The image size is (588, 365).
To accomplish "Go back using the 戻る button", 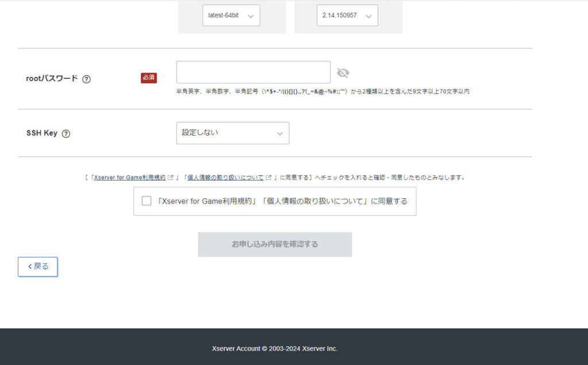I will [x=38, y=267].
